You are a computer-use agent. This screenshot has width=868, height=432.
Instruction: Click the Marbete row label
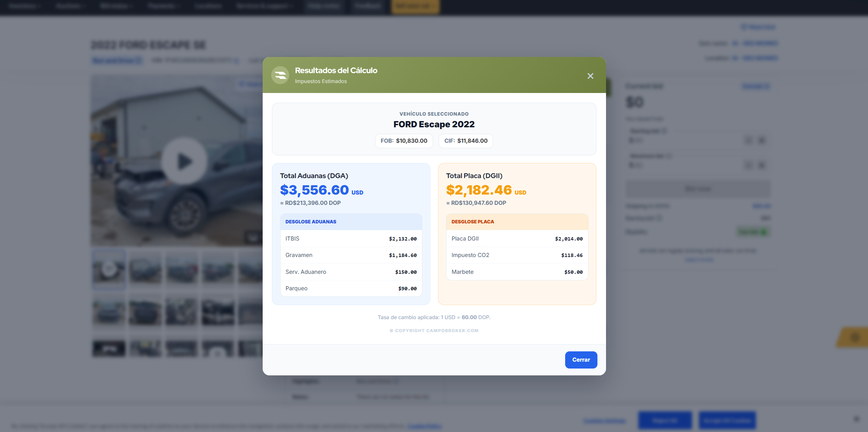[x=462, y=272]
